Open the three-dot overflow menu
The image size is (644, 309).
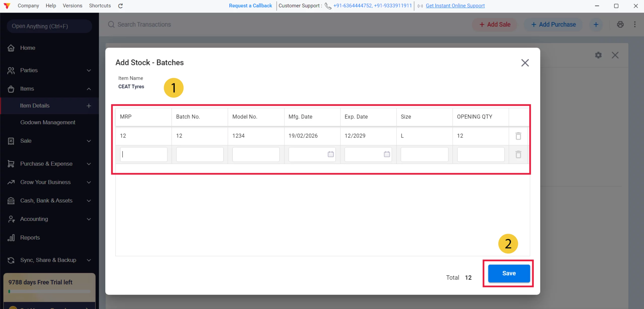click(x=635, y=24)
